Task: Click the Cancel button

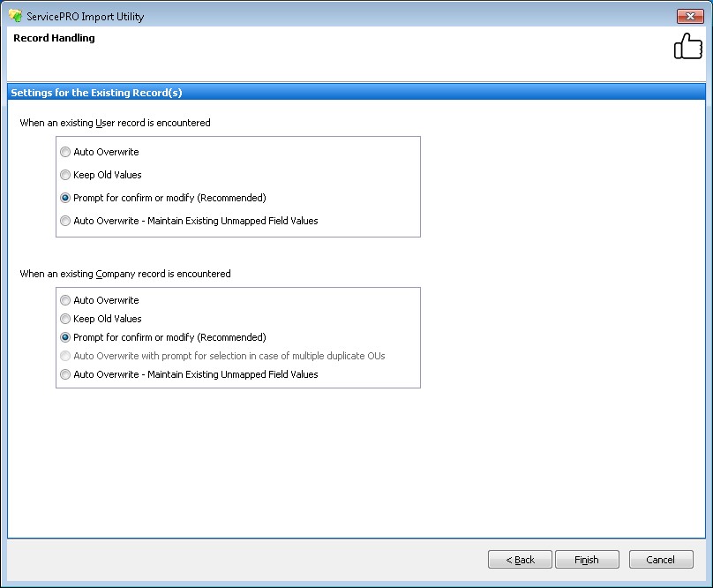Action: click(660, 559)
